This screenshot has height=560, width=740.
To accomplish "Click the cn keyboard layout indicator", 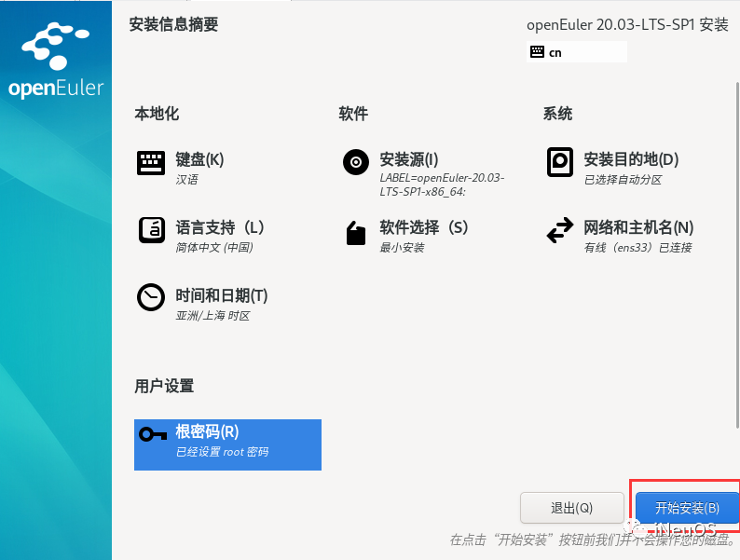I will 577,52.
